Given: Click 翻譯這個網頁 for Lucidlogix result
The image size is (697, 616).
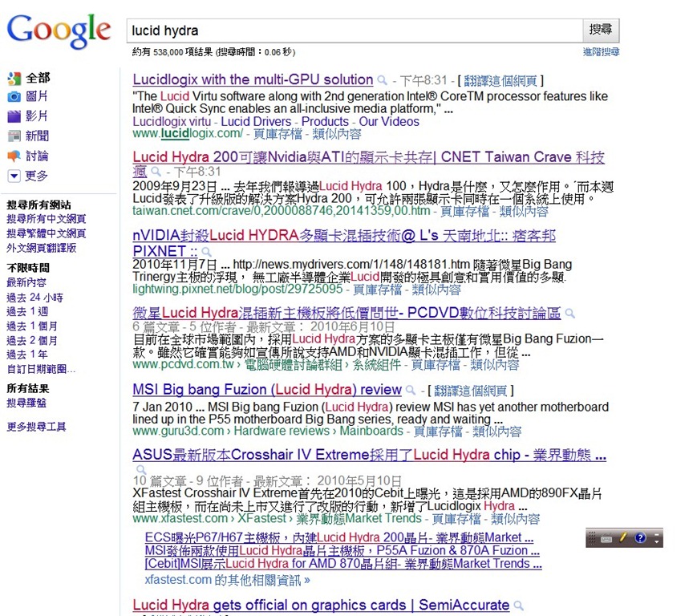Looking at the screenshot, I should pos(500,81).
